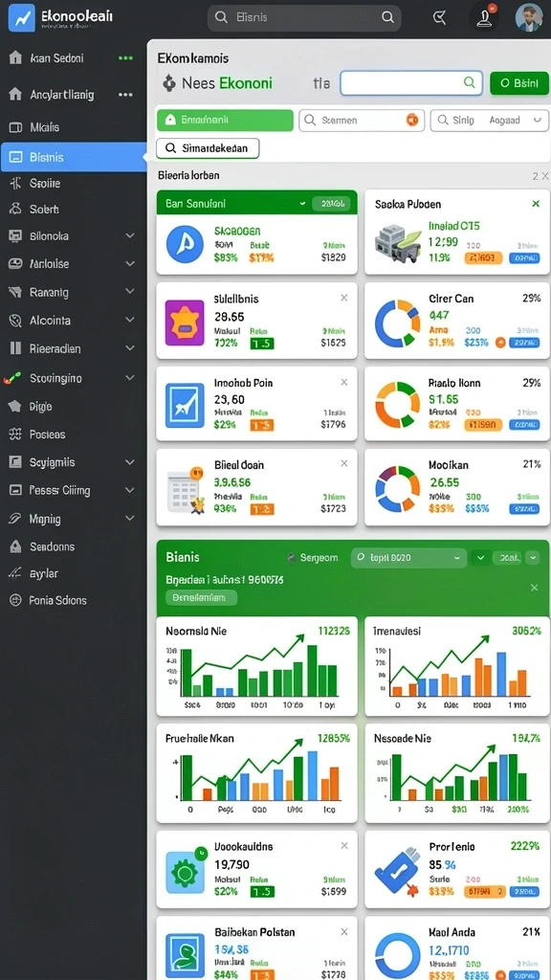Image resolution: width=551 pixels, height=980 pixels.
Task: Open notifications icon with red badge
Action: (x=483, y=17)
